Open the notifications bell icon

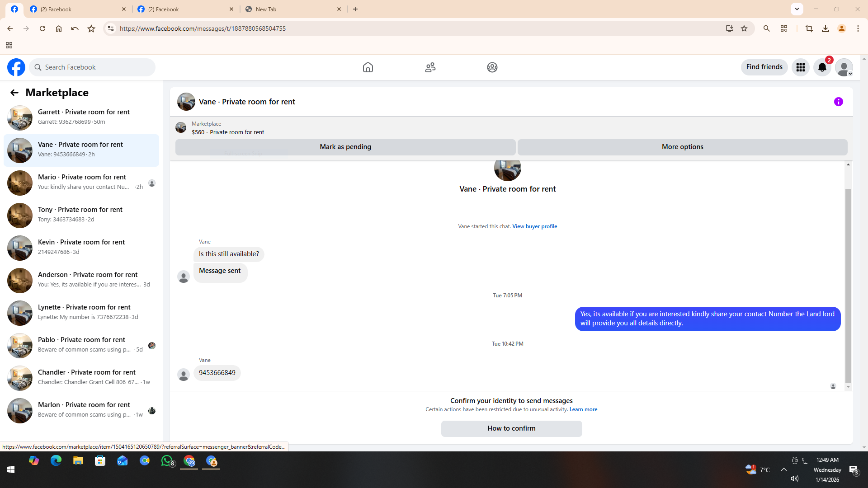pos(822,67)
